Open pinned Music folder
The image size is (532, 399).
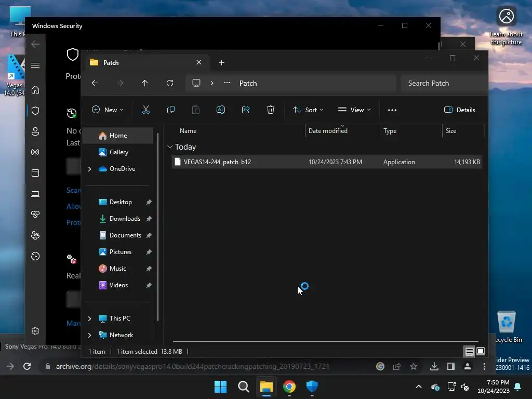(118, 269)
